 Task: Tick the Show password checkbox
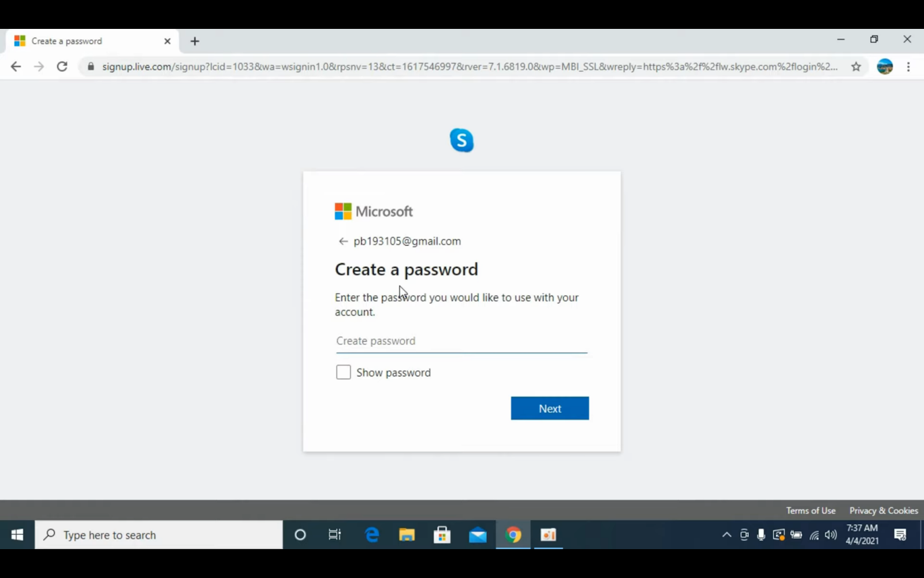[343, 372]
